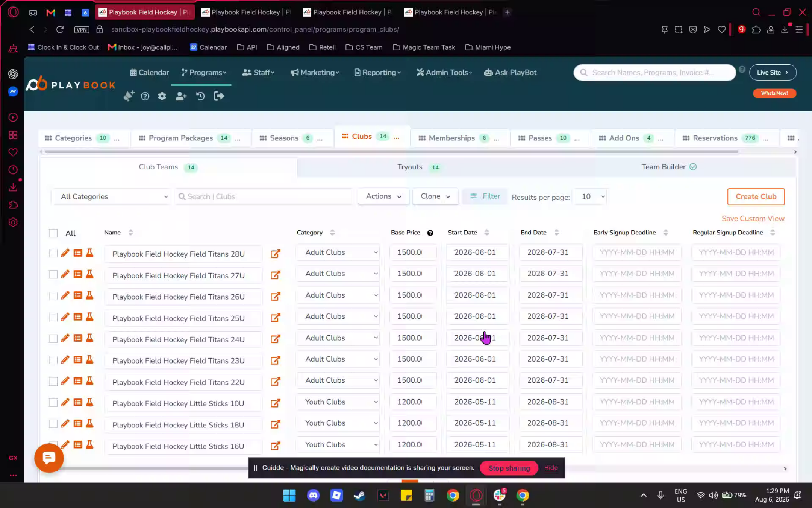This screenshot has height=508, width=812.
Task: Open the Calculator app on the taskbar
Action: coord(429,496)
